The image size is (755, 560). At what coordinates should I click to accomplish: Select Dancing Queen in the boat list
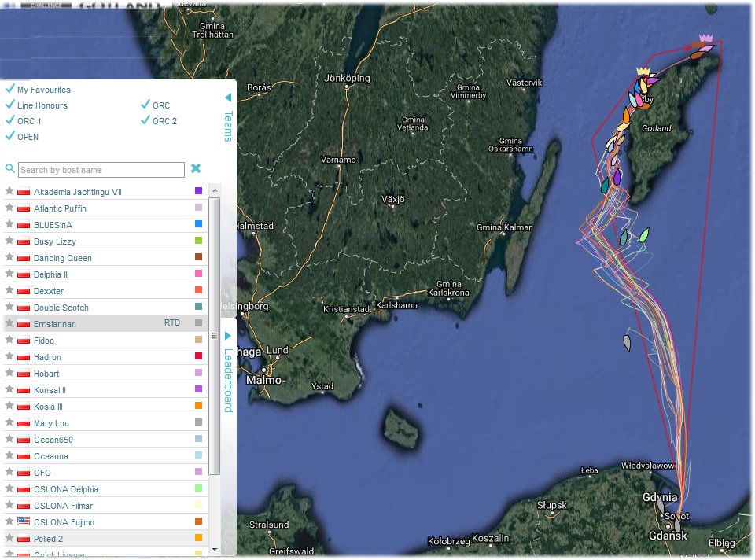(x=63, y=258)
